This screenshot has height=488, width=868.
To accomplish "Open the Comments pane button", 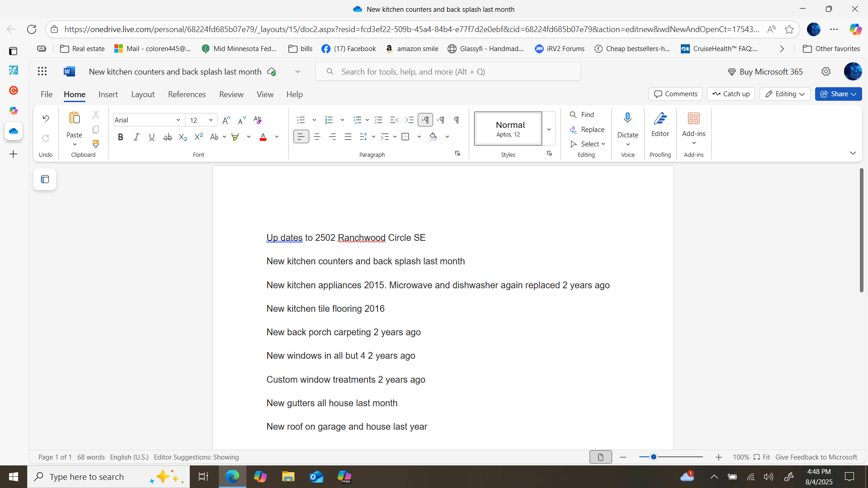I will click(x=675, y=94).
